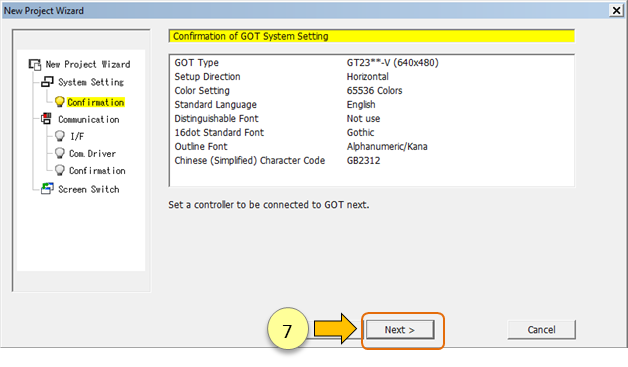Click the highlighted Confirmation lightbulb icon
628x367 pixels.
(60, 102)
